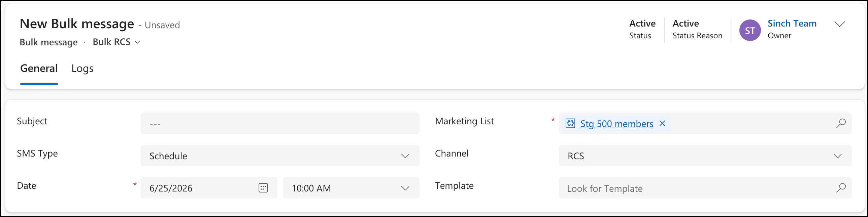Click the Template lookup search icon
The image size is (868, 217).
tap(841, 188)
